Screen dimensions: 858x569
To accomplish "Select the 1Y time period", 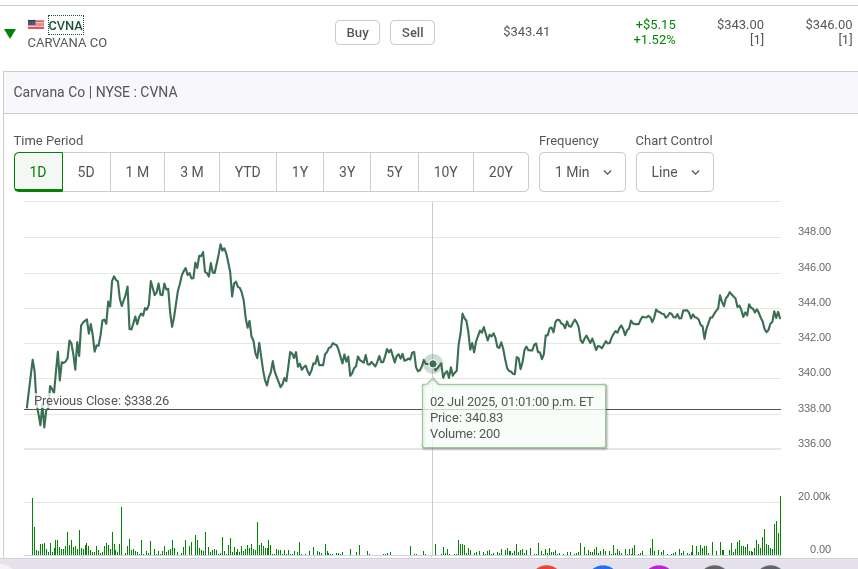I will [300, 172].
